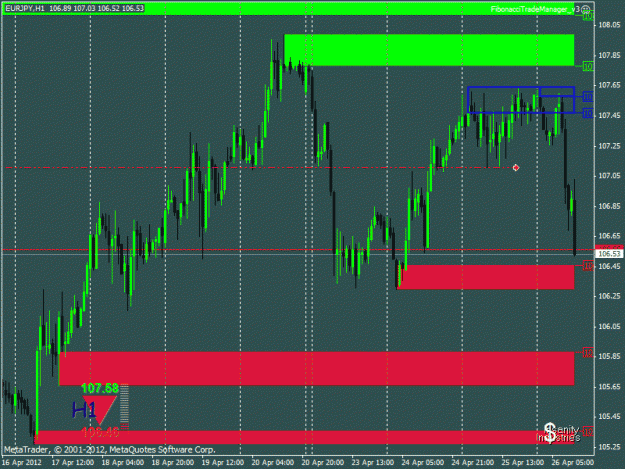Image resolution: width=625 pixels, height=469 pixels.
Task: Select the large outer blue rectangle outline
Action: click(x=521, y=100)
